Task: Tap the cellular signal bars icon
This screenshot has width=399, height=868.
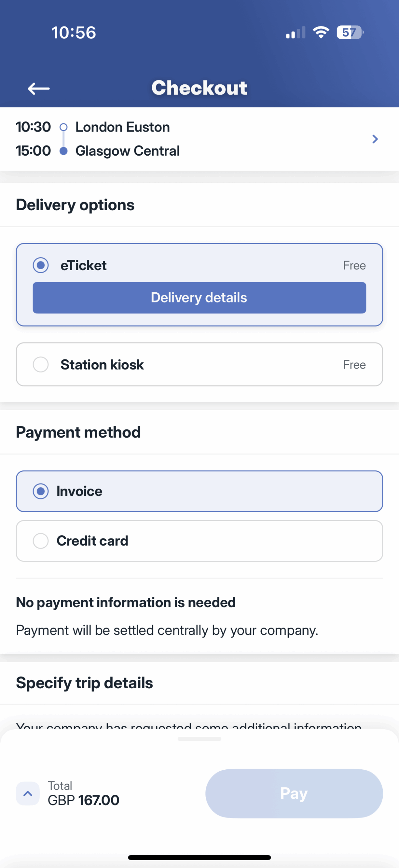Action: (x=296, y=33)
